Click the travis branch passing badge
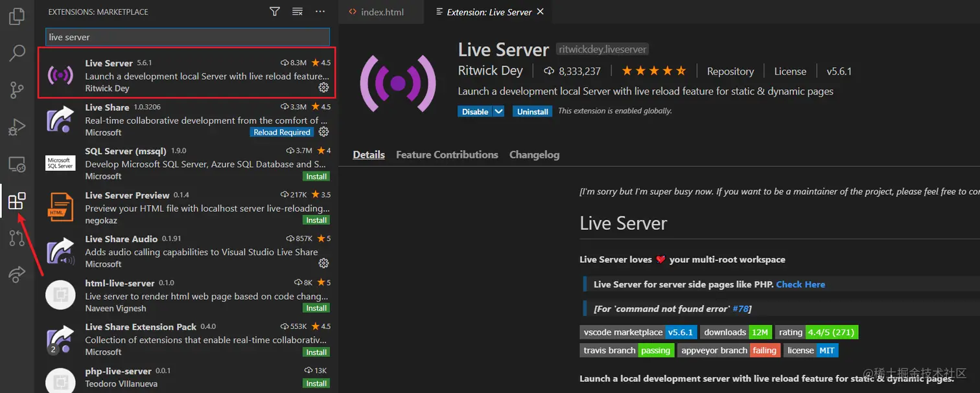 627,350
